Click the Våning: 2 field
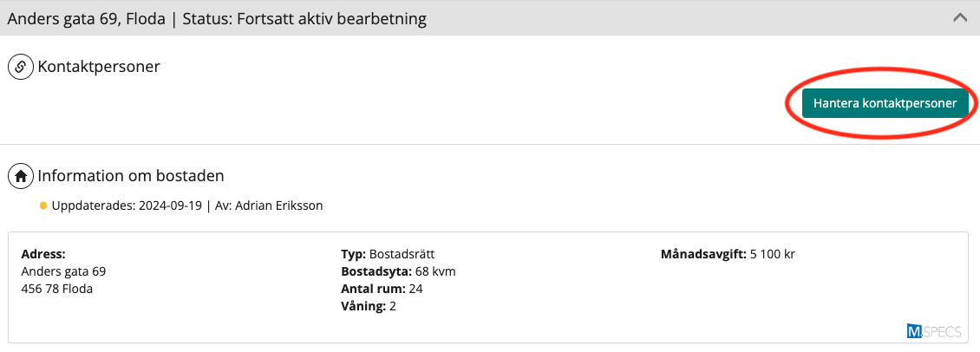 point(369,306)
